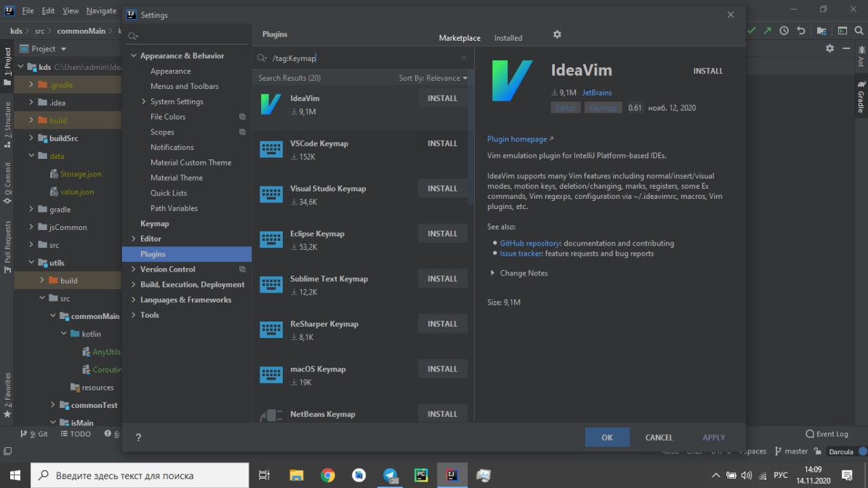Open GitHub repository link

pyautogui.click(x=530, y=243)
